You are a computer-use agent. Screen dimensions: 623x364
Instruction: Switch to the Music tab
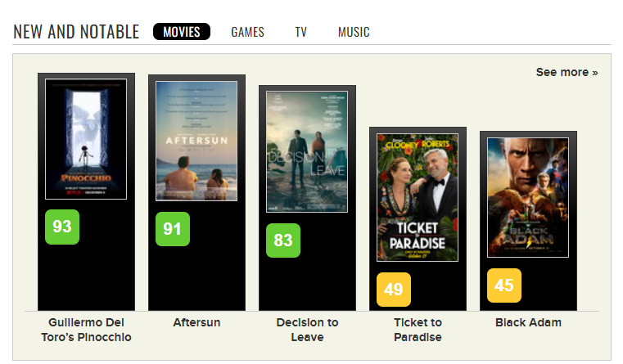click(x=354, y=32)
